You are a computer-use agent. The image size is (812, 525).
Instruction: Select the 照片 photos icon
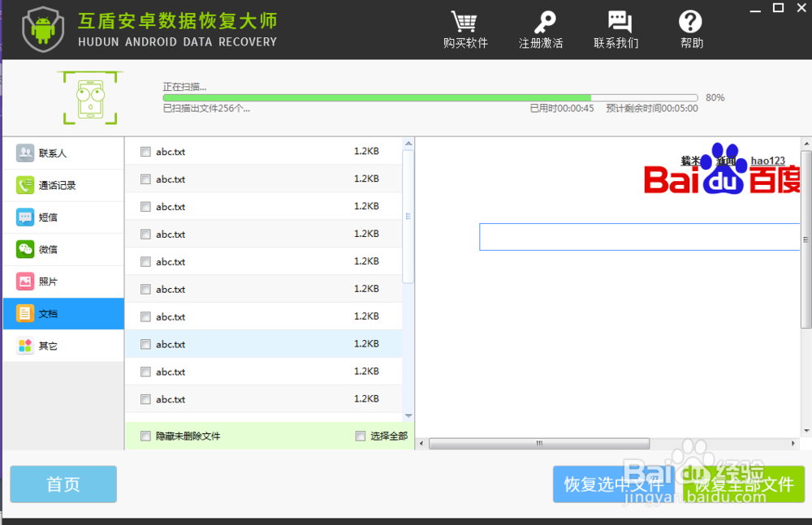pos(24,282)
